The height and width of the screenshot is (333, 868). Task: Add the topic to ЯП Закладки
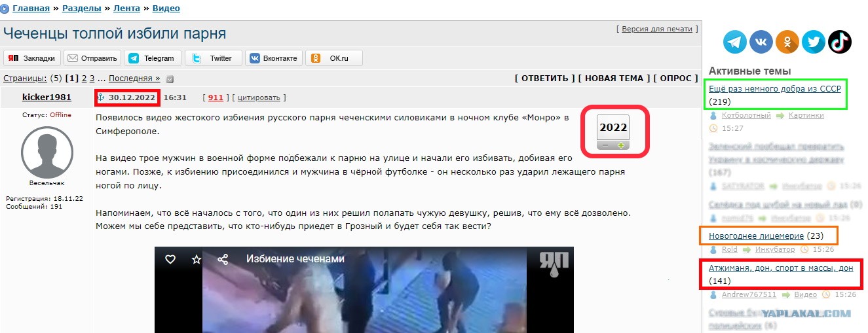[33, 58]
